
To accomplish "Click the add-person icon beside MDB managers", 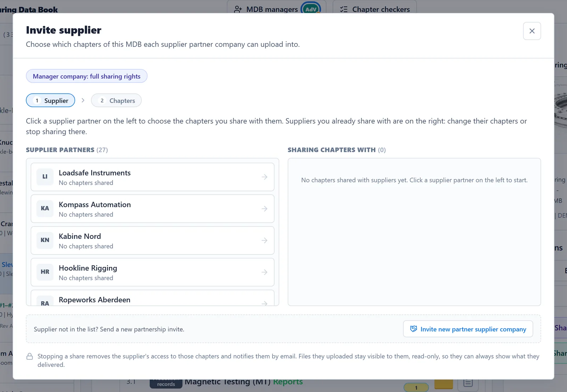I will click(x=238, y=9).
